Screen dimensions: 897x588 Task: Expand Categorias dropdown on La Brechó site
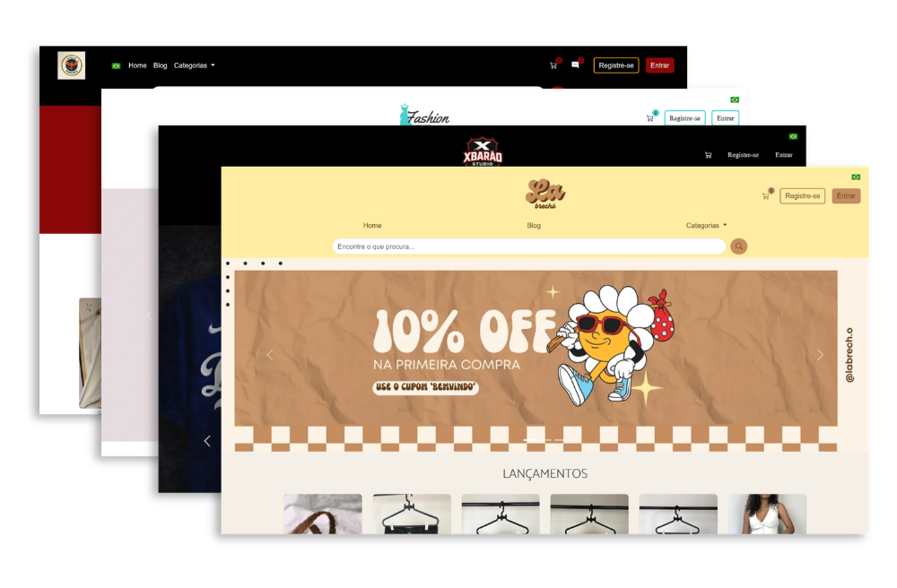pos(706,226)
